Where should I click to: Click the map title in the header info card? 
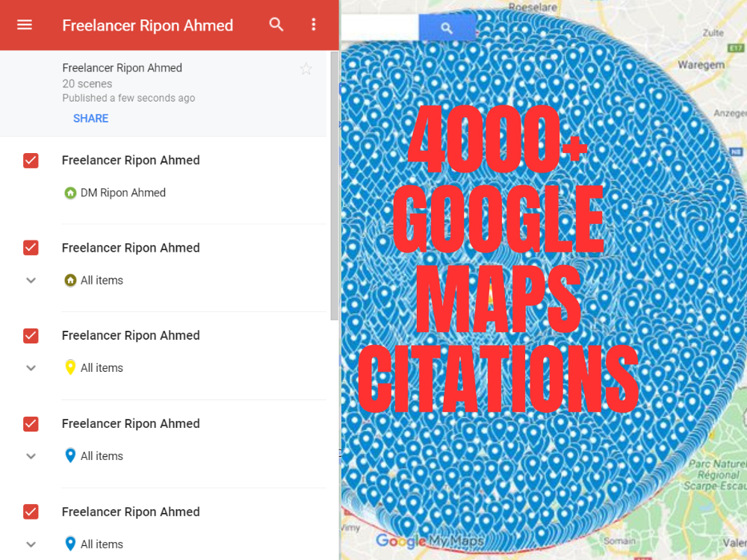click(x=122, y=68)
